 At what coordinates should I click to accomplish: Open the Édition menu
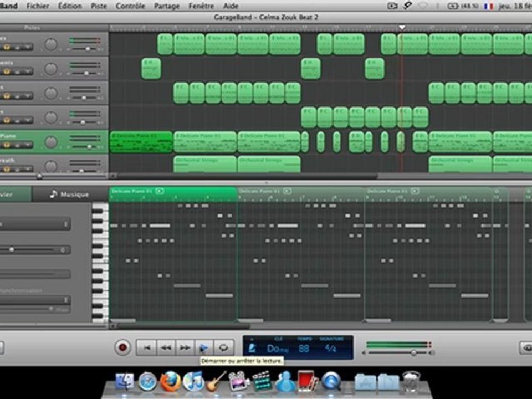[x=70, y=6]
